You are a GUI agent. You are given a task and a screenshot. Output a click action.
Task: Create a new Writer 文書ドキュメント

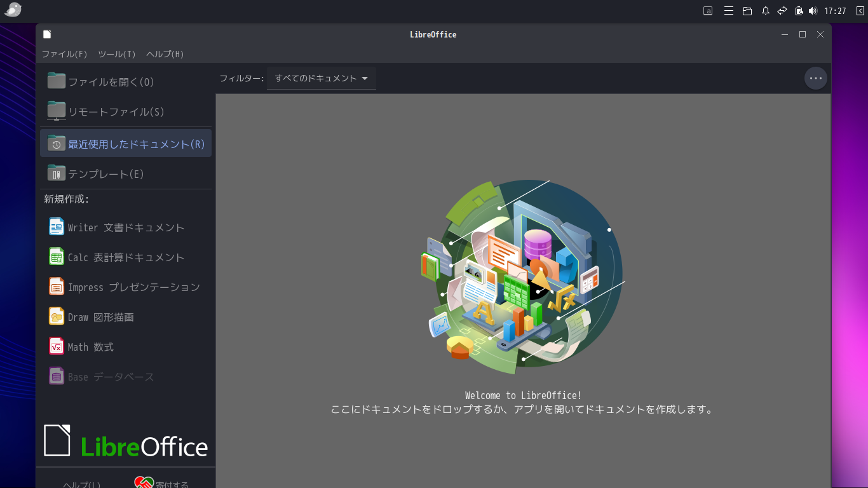[126, 227]
